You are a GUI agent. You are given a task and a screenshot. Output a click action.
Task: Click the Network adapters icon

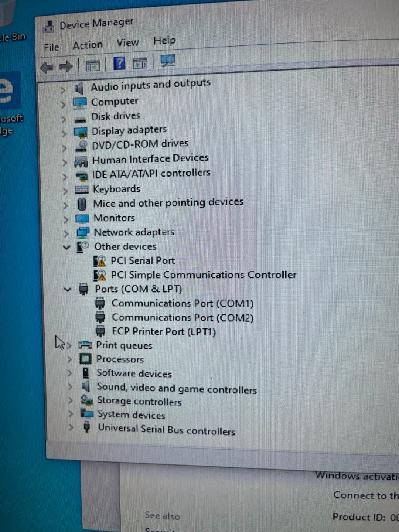click(83, 233)
